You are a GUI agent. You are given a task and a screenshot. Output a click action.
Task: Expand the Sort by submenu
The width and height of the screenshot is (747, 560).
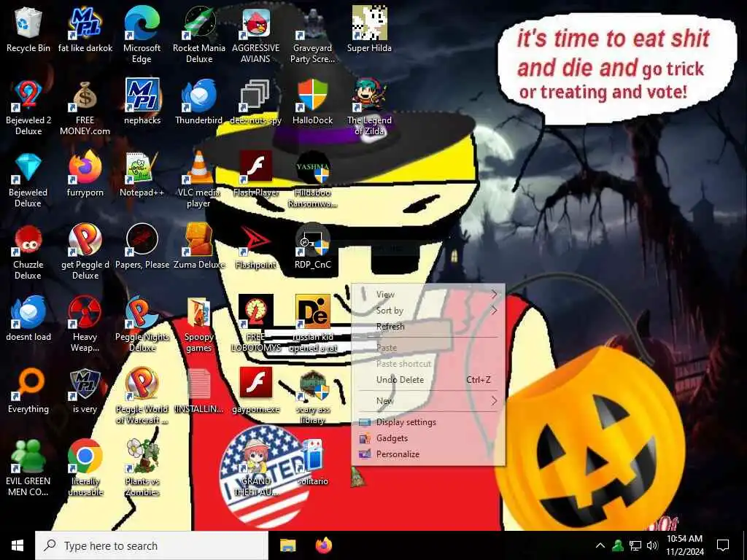point(428,311)
